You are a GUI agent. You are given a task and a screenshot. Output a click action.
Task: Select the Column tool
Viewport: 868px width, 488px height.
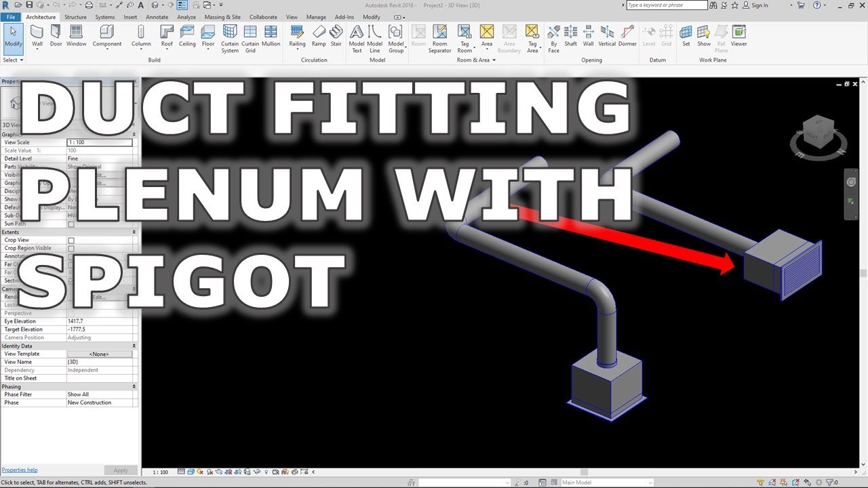(x=141, y=37)
